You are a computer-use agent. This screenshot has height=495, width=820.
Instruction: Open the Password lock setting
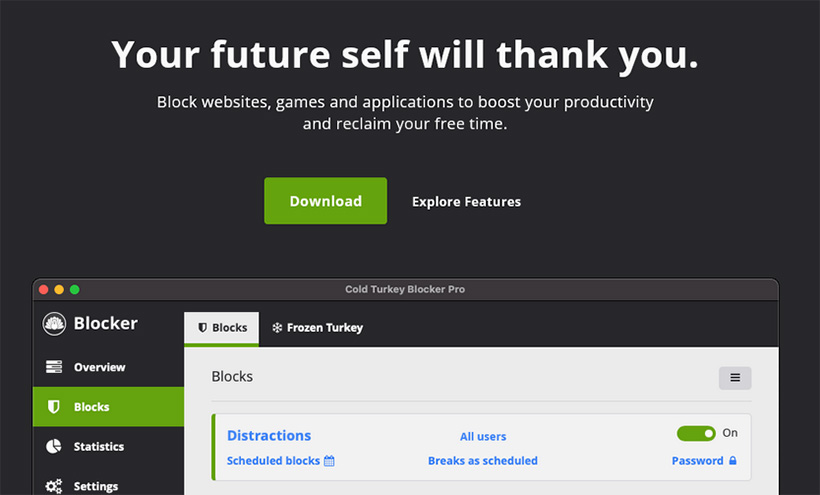704,461
